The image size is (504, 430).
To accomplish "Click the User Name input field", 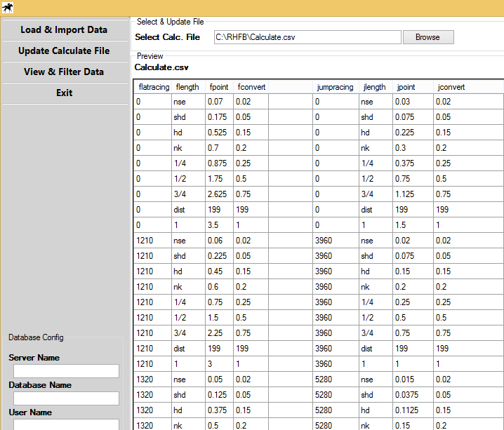I will tap(66, 424).
